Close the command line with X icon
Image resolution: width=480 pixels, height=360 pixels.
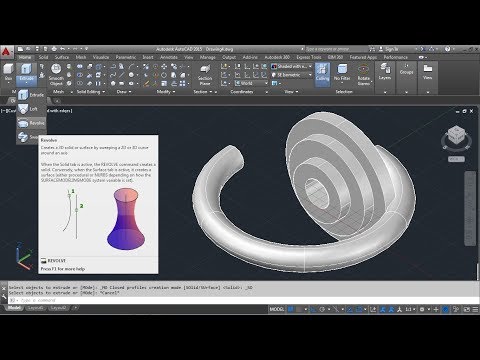4,288
